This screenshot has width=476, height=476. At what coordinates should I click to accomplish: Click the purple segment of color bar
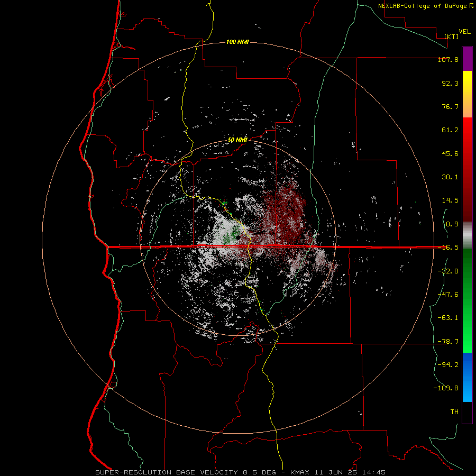point(467,59)
